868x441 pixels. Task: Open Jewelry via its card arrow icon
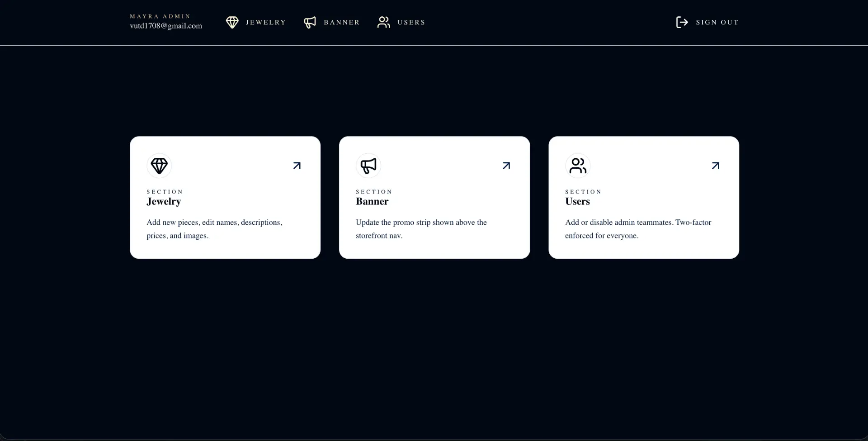(x=297, y=166)
